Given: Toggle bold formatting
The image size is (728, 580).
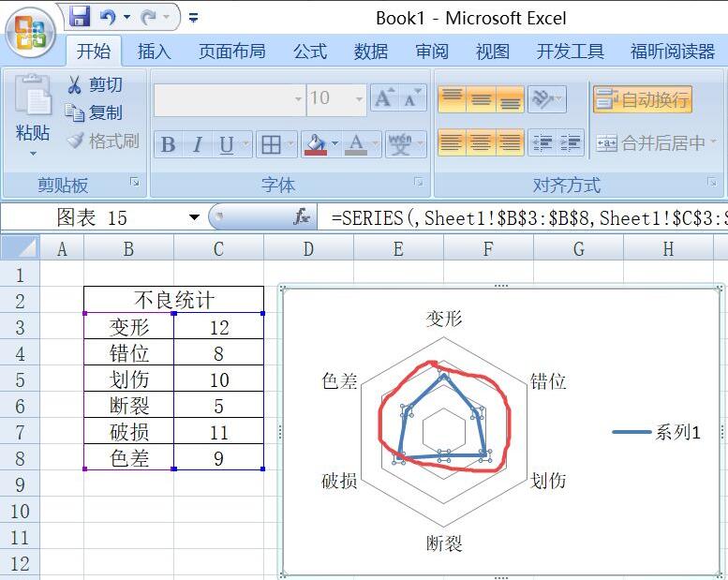Looking at the screenshot, I should click(168, 144).
